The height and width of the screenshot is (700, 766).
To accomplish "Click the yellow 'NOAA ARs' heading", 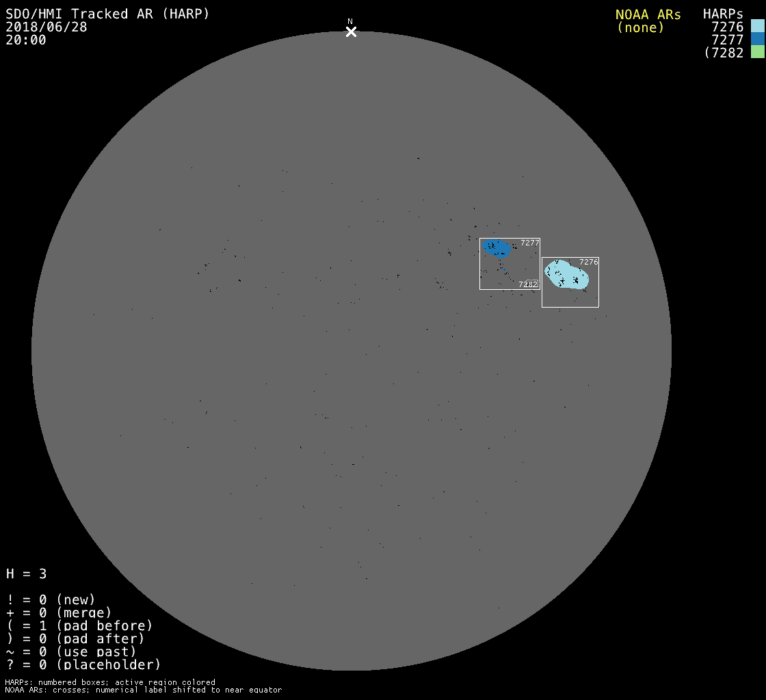I will (x=648, y=14).
